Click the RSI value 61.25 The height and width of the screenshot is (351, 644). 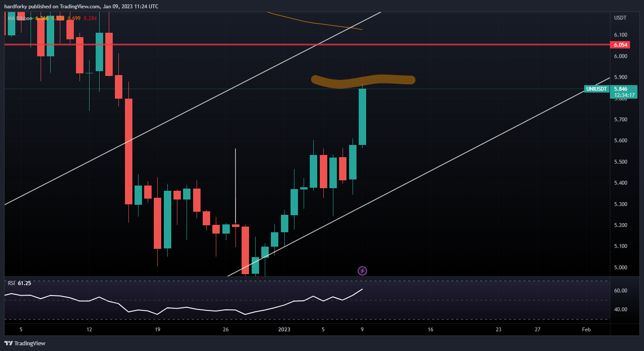tap(24, 283)
